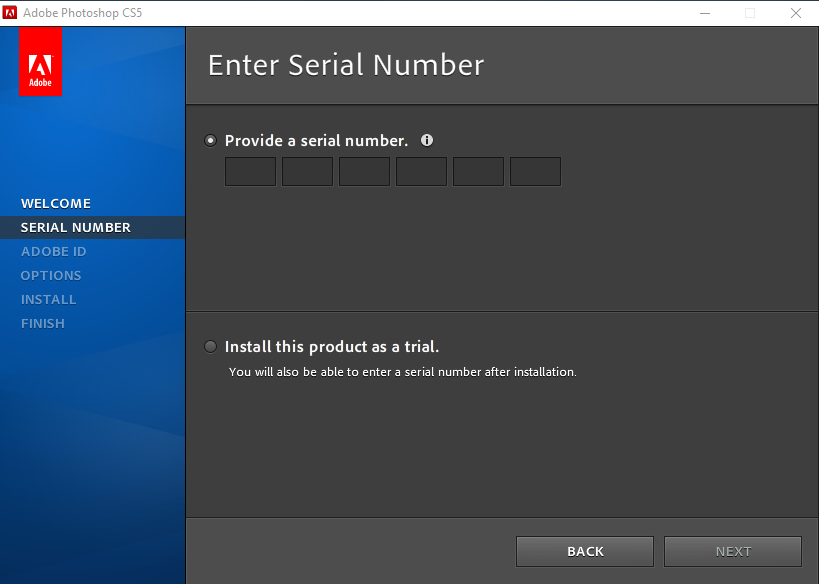Click the fifth serial number input box
This screenshot has width=819, height=584.
(x=478, y=171)
